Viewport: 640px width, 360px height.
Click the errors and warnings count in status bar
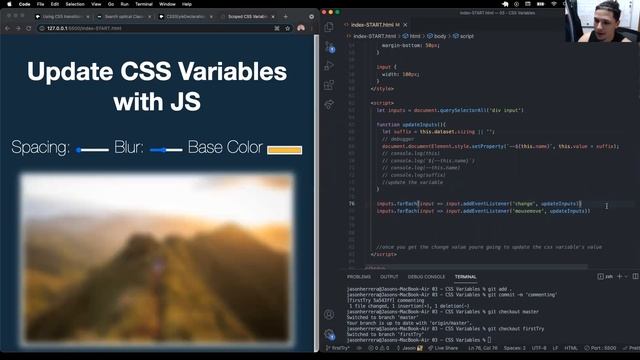[378, 348]
